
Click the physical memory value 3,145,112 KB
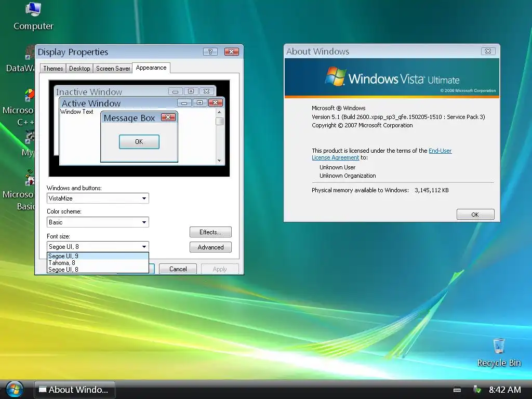[x=432, y=190]
